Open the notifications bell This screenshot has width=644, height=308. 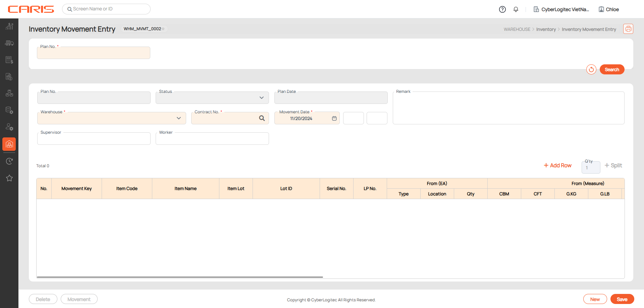tap(516, 9)
